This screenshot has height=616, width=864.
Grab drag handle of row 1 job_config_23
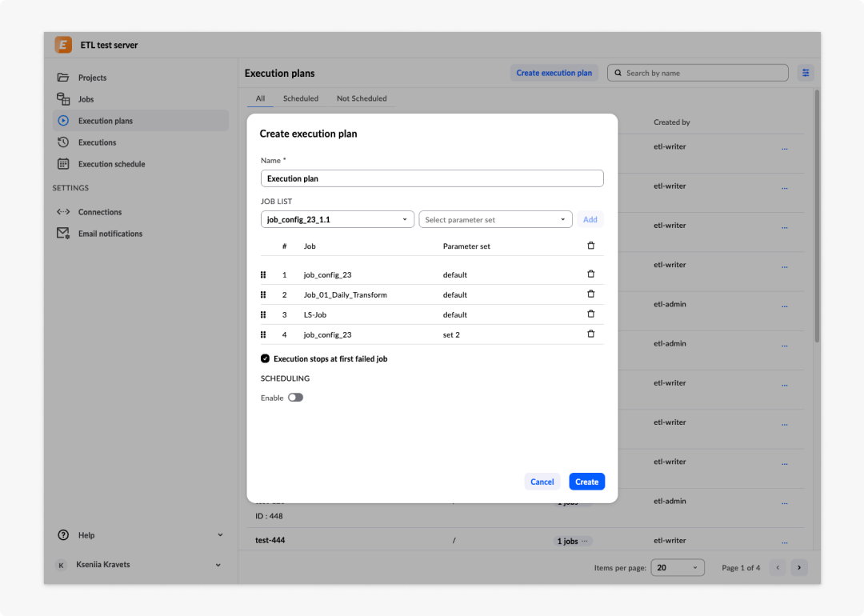(263, 274)
